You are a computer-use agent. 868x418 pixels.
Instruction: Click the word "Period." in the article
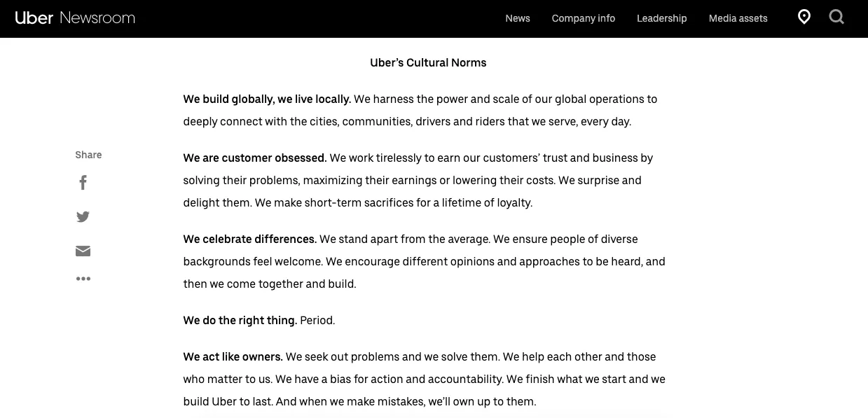[317, 320]
